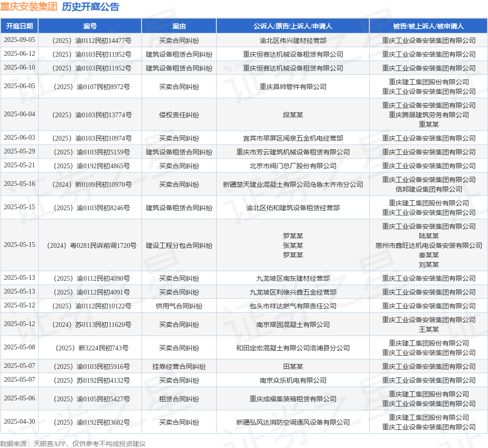Click case number 渝0107民初8972号

point(103,87)
